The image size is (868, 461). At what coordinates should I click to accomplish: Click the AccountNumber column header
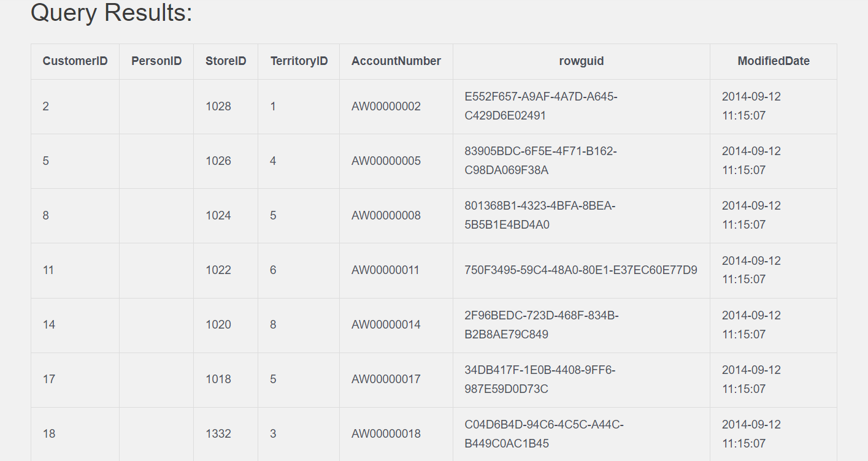(x=396, y=61)
